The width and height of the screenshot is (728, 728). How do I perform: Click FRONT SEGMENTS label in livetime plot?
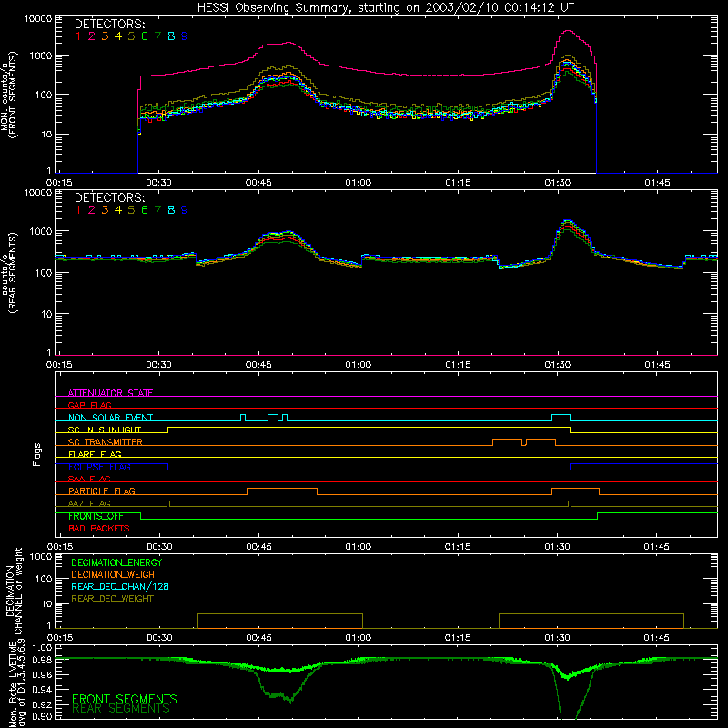(x=125, y=699)
